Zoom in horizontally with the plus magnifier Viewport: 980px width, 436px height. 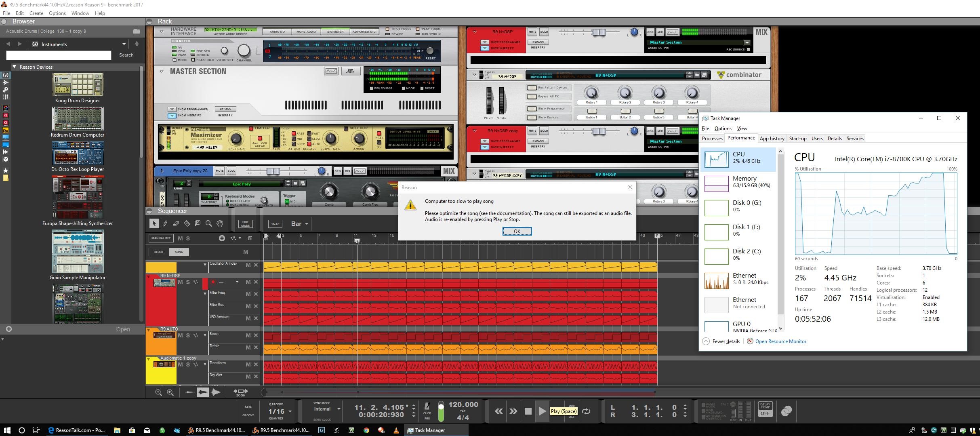tap(170, 392)
